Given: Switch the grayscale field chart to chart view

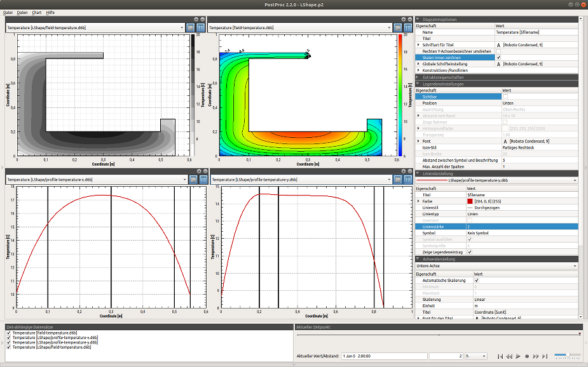Looking at the screenshot, I should pyautogui.click(x=191, y=28).
